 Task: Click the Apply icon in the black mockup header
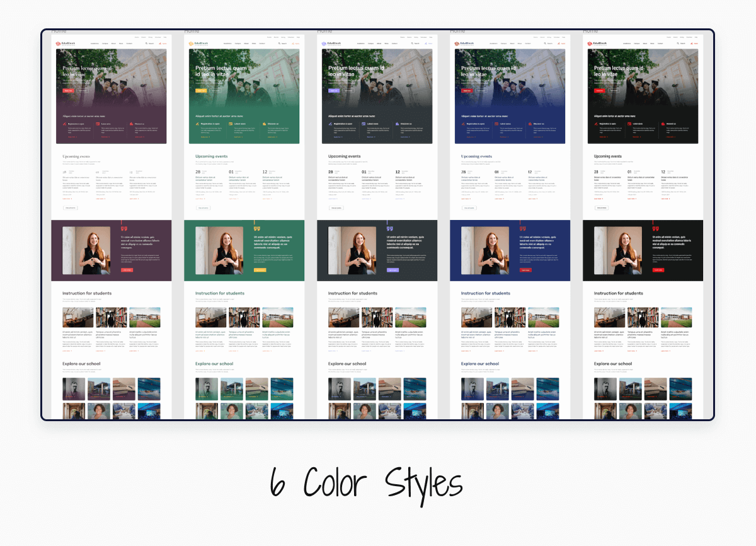click(692, 44)
